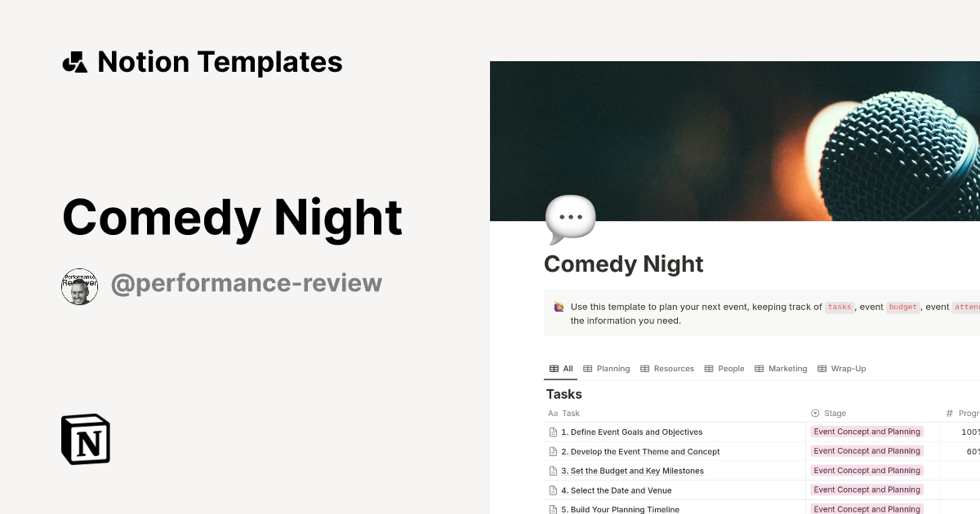Open the Task column header options
The image size is (980, 514).
tap(570, 413)
